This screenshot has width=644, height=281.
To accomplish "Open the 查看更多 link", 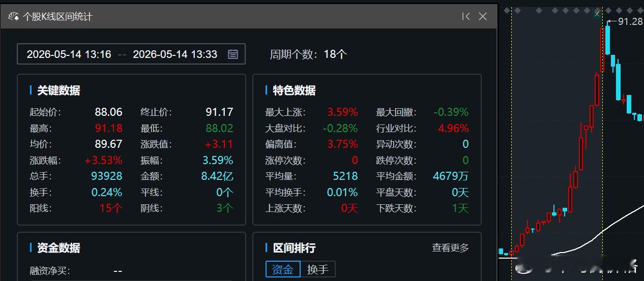I will pyautogui.click(x=450, y=247).
